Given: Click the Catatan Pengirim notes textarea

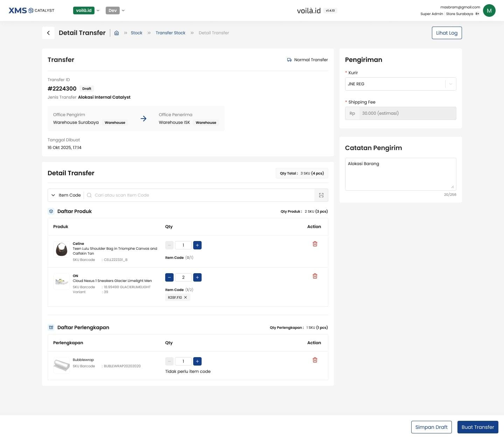Looking at the screenshot, I should (400, 174).
